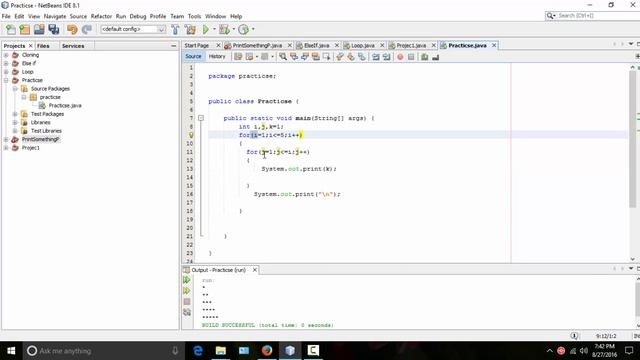Click the Save All toolbar icon

53,29
